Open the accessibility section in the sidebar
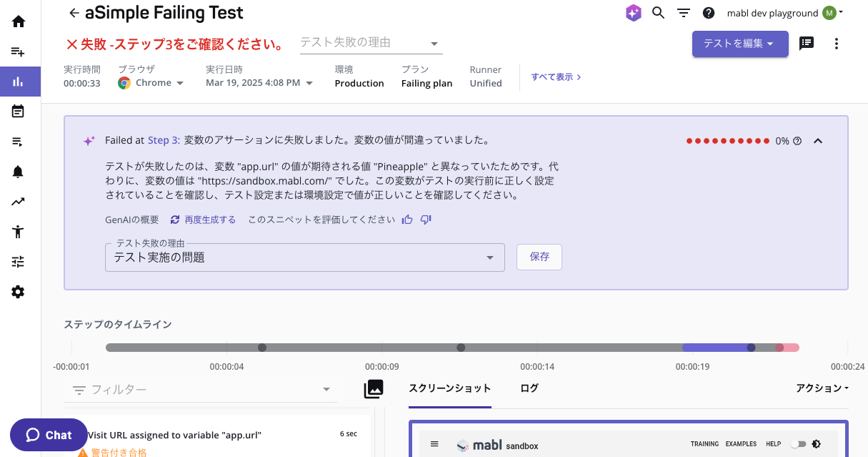The width and height of the screenshot is (868, 457). pyautogui.click(x=19, y=231)
